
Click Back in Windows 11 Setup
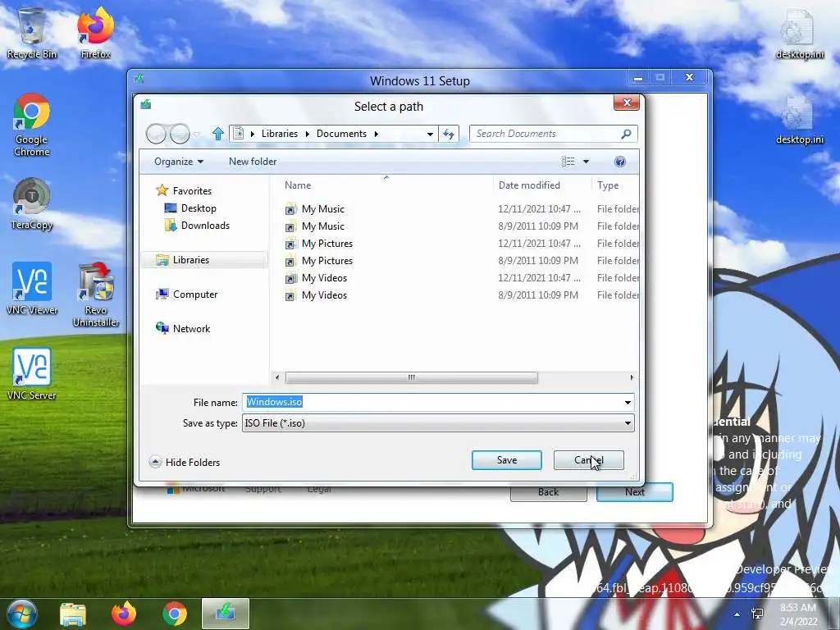point(548,492)
